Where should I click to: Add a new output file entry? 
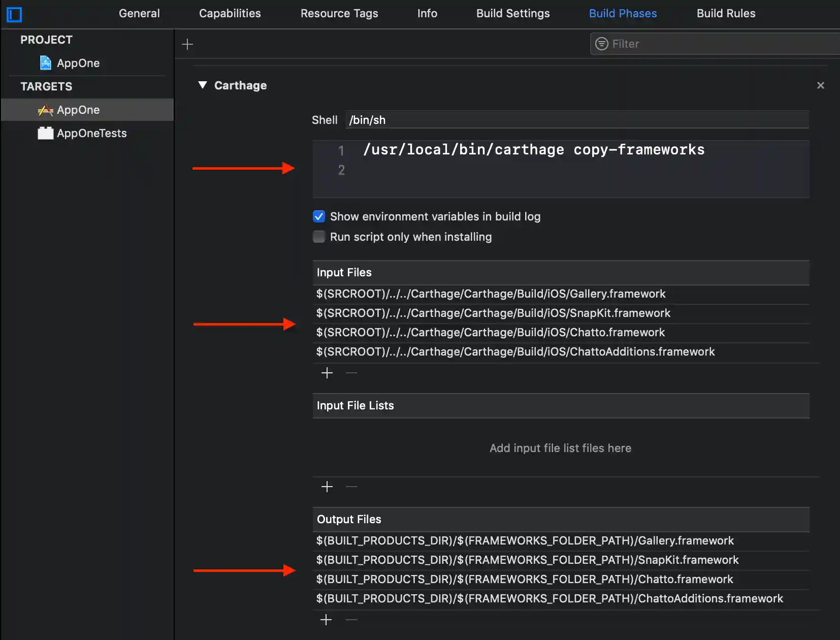pos(326,620)
